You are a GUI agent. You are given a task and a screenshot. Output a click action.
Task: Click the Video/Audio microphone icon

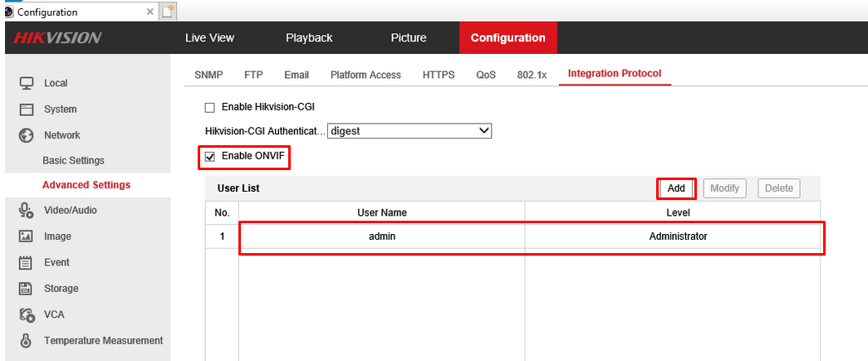click(x=26, y=211)
